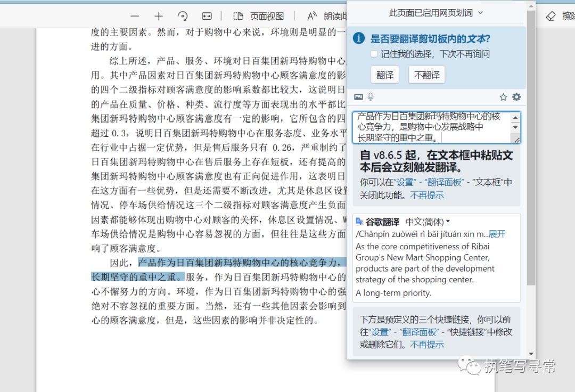Screen dimensions: 575x392
Task: Open 翻译面板 link in paste tip
Action: coord(444,182)
